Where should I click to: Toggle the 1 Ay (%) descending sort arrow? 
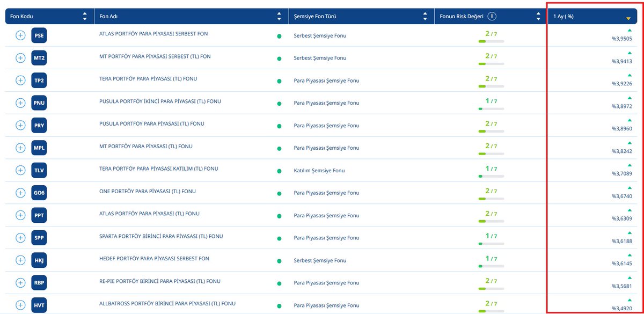pos(628,19)
